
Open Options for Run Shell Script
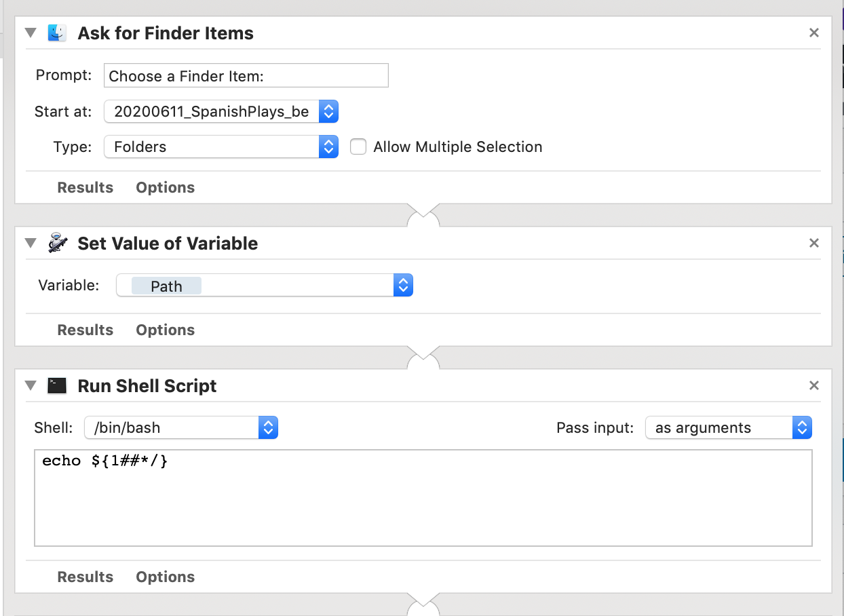pos(165,577)
